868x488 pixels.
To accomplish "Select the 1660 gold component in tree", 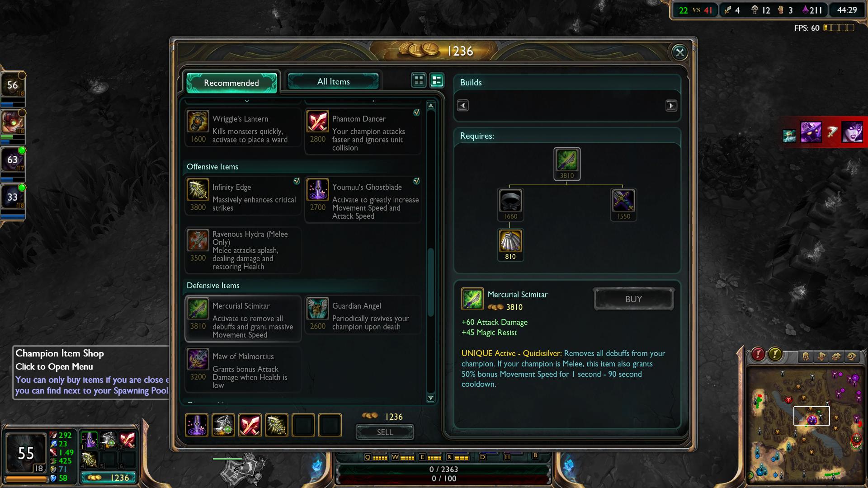I will tap(510, 204).
